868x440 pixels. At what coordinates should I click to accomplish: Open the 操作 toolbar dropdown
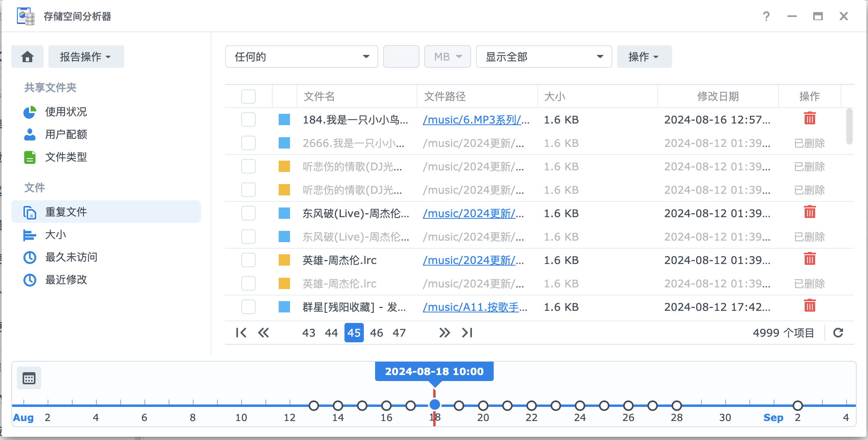coord(644,57)
